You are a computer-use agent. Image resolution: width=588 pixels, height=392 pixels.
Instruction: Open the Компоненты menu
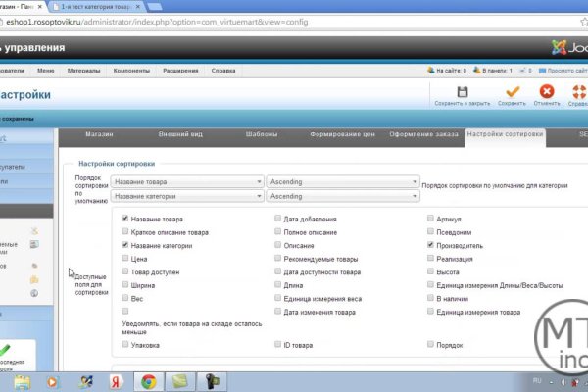click(x=130, y=71)
